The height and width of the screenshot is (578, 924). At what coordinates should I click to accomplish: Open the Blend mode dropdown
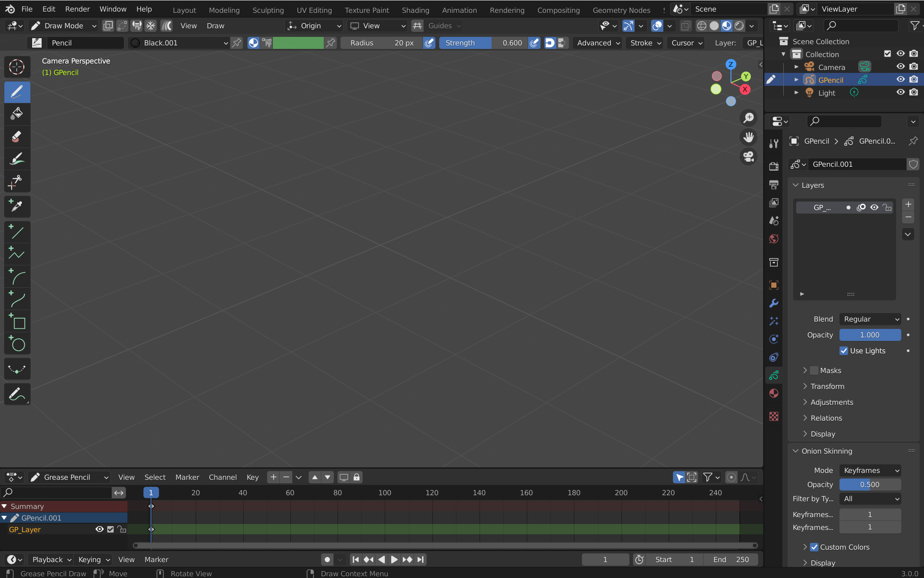[870, 319]
